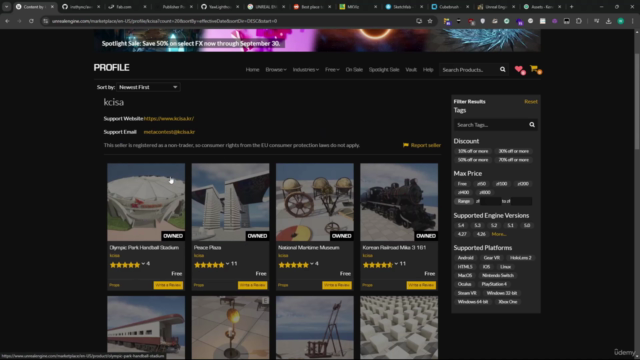This screenshot has width=640, height=360.
Task: Open the shopping cart icon
Action: click(535, 69)
